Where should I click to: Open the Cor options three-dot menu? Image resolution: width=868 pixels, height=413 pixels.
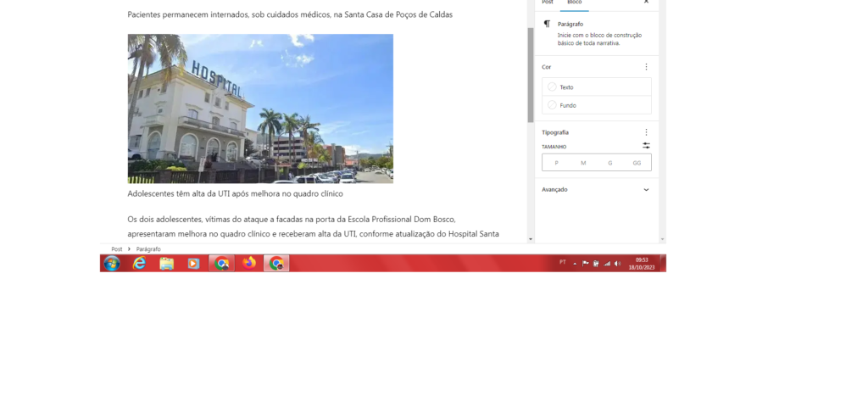[646, 67]
